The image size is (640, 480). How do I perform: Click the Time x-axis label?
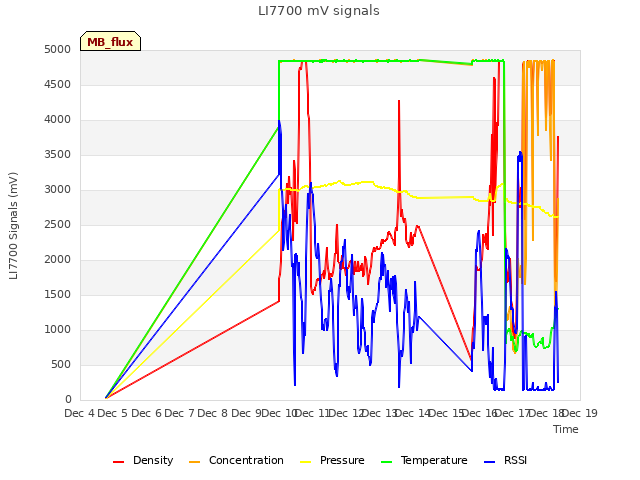click(x=566, y=429)
